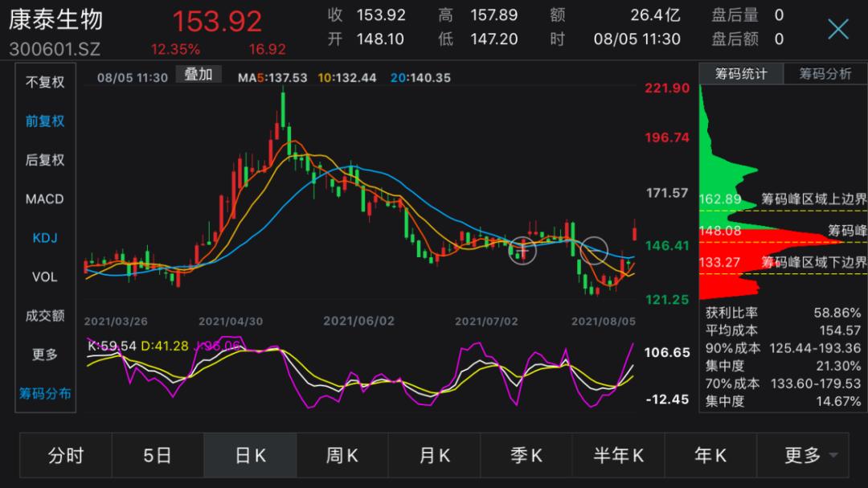
Task: Click the 16.92 price change value
Action: [268, 49]
